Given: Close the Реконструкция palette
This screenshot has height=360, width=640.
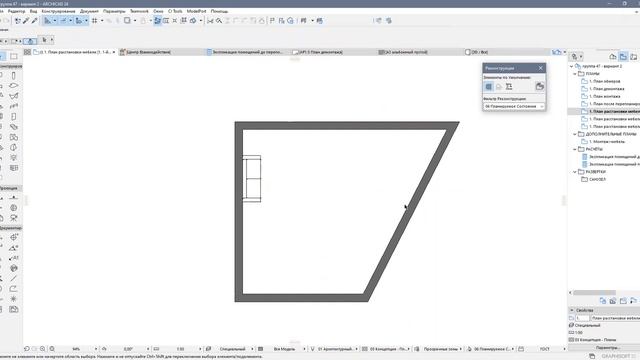Looking at the screenshot, I should (x=540, y=68).
